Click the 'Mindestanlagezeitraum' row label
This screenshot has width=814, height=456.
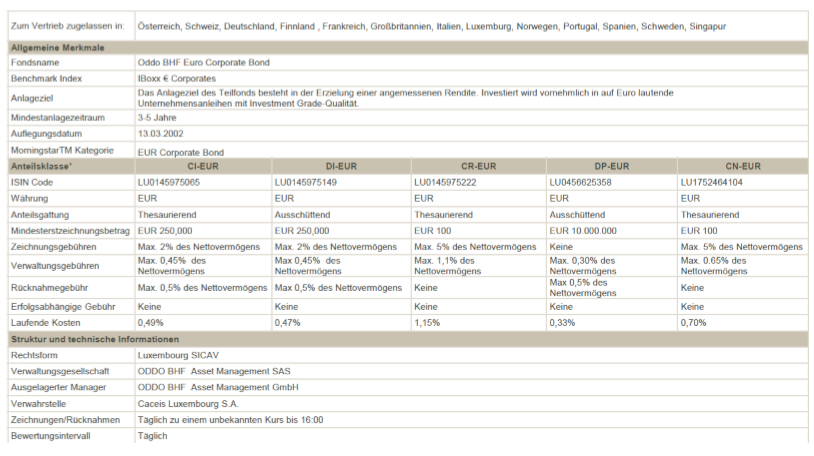pos(58,117)
